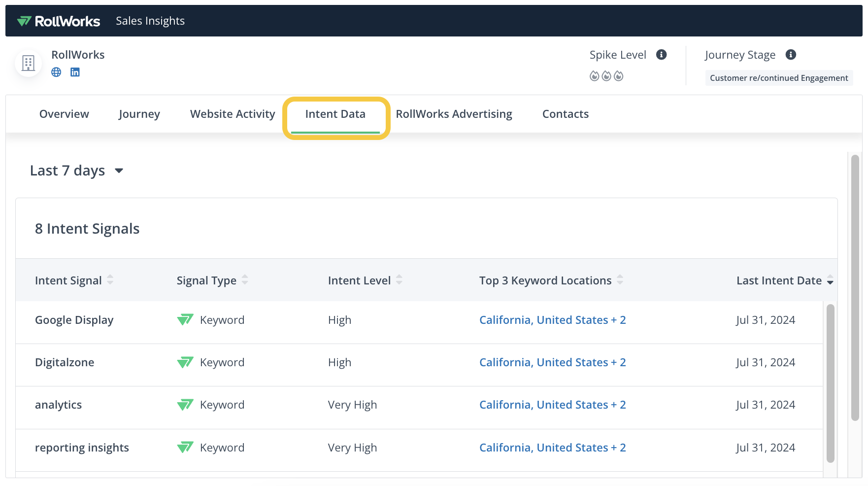The width and height of the screenshot is (868, 486).
Task: Click the Spike Level info icon
Action: pyautogui.click(x=661, y=55)
